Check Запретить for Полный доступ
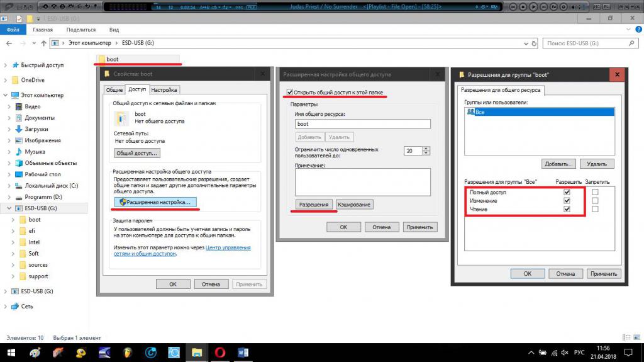Viewport: 644px width, 362px height. point(595,192)
